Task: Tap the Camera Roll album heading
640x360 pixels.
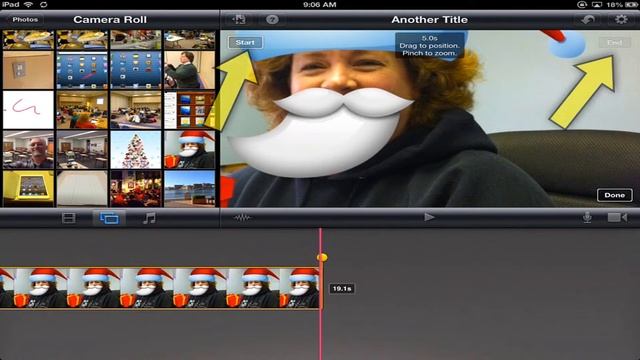Action: click(110, 20)
